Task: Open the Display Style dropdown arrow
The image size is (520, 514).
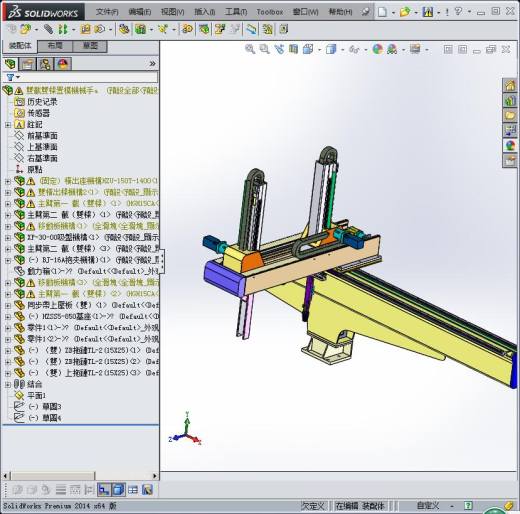Action: coord(342,50)
